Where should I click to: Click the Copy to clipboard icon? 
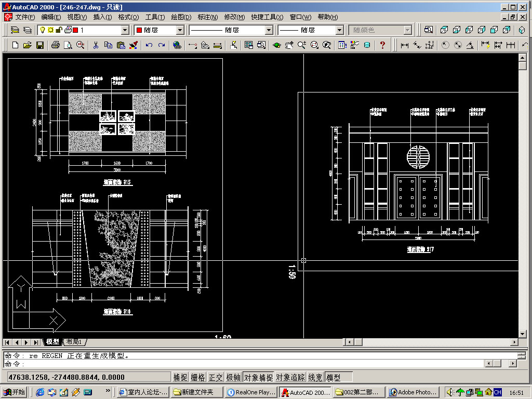108,45
